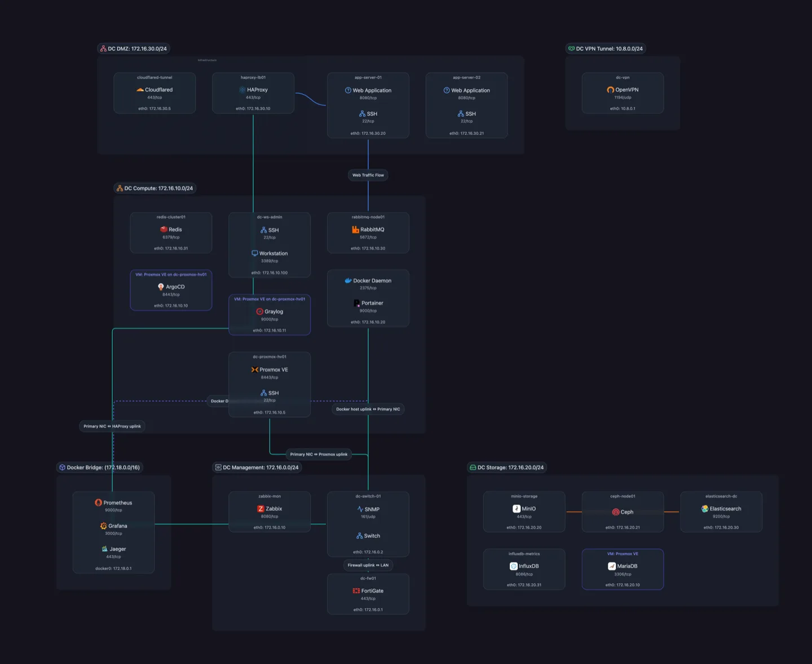Viewport: 812px width, 664px height.
Task: Click the dc-ws-admin Workstation node card
Action: [270, 245]
